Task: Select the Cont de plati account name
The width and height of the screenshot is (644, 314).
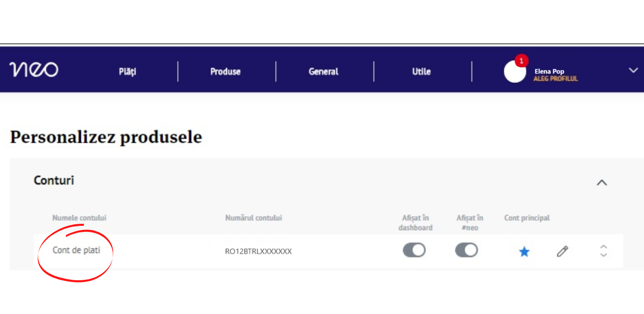Action: [76, 250]
